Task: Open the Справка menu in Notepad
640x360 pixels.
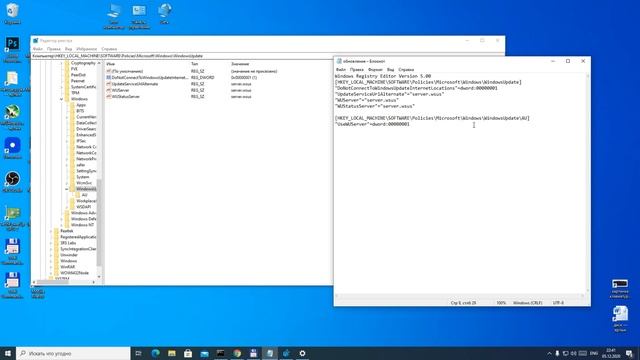Action: [x=406, y=70]
